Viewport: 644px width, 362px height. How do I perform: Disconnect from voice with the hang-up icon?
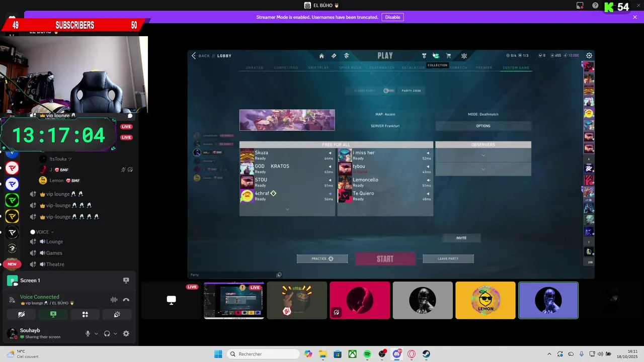[126, 300]
